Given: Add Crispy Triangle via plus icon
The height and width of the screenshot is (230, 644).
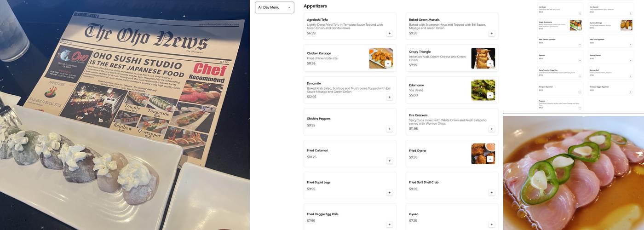Looking at the screenshot, I should [x=490, y=63].
